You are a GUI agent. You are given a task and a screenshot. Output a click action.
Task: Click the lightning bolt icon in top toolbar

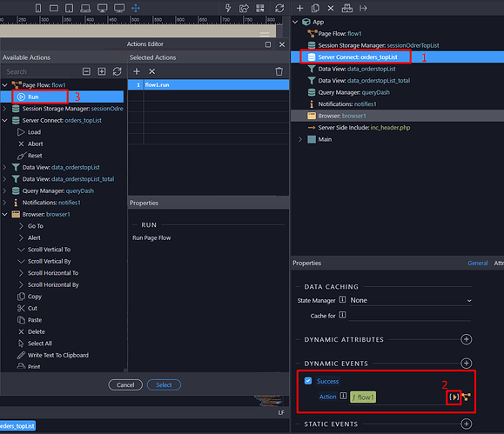(228, 8)
